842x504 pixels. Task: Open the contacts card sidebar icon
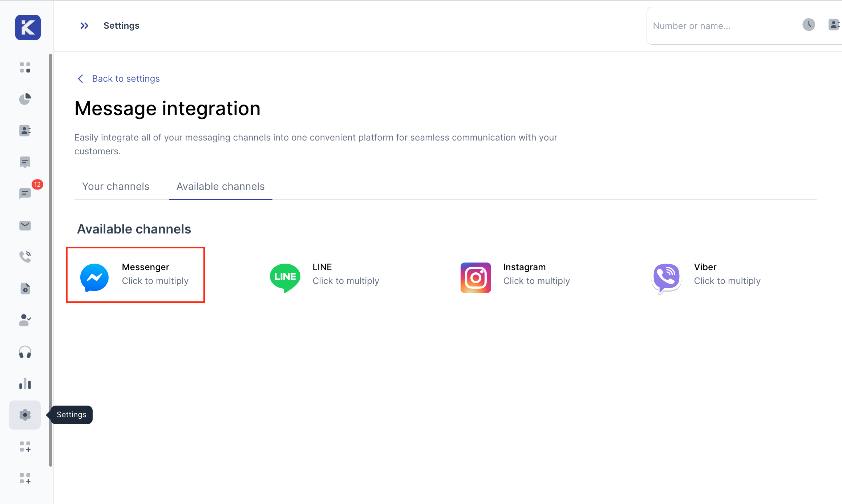point(25,130)
